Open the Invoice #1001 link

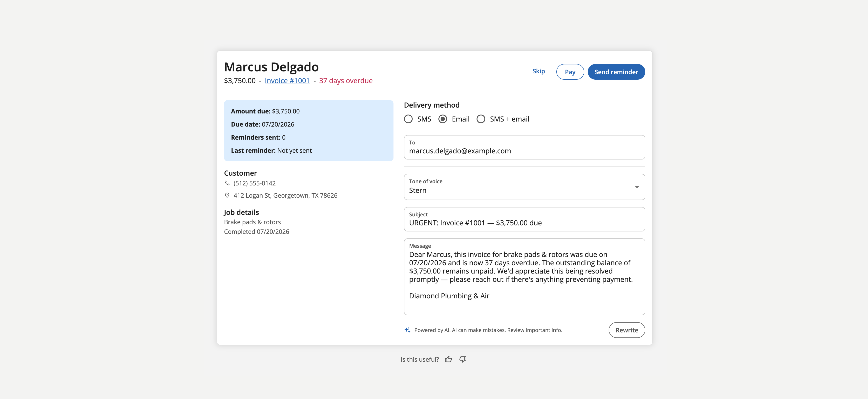point(287,81)
